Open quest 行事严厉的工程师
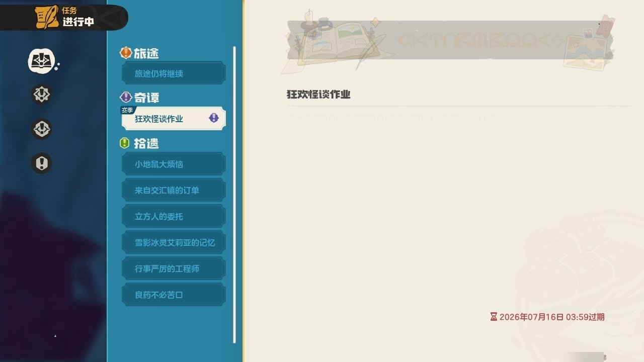The height and width of the screenshot is (362, 644). (174, 268)
